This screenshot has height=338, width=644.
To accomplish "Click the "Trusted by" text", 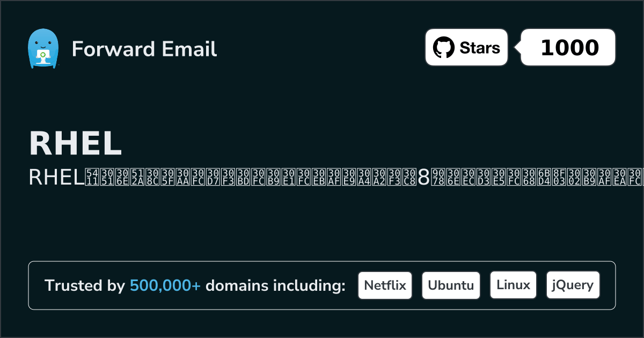I will point(84,286).
